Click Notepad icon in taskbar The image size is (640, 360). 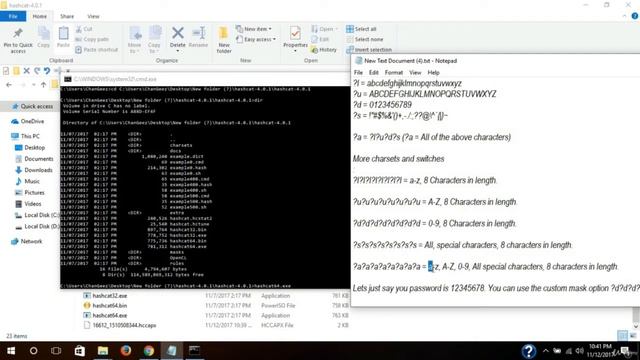[172, 351]
